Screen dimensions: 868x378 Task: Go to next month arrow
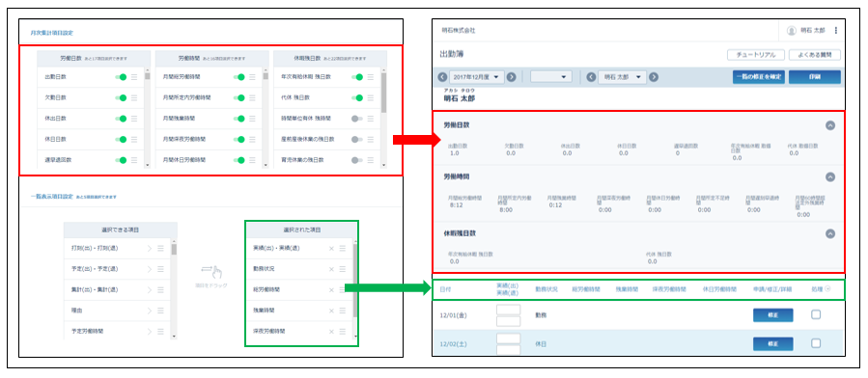(x=512, y=77)
